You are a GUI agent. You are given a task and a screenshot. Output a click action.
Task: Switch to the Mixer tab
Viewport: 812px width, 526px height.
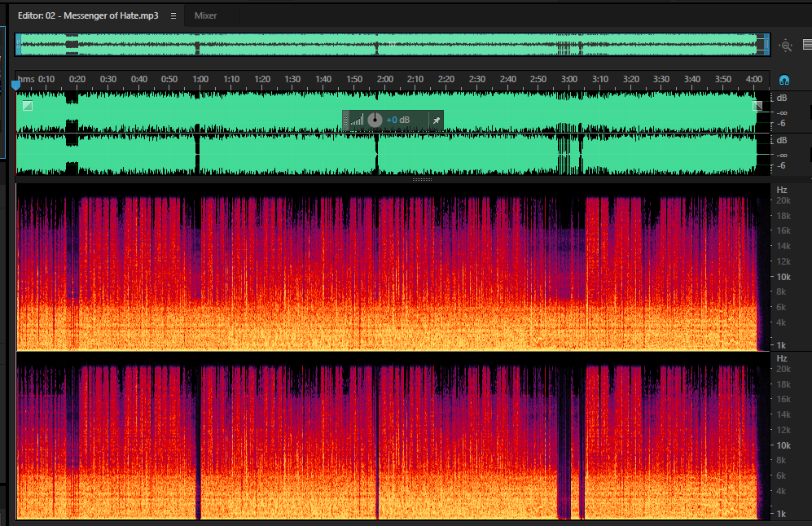[205, 15]
